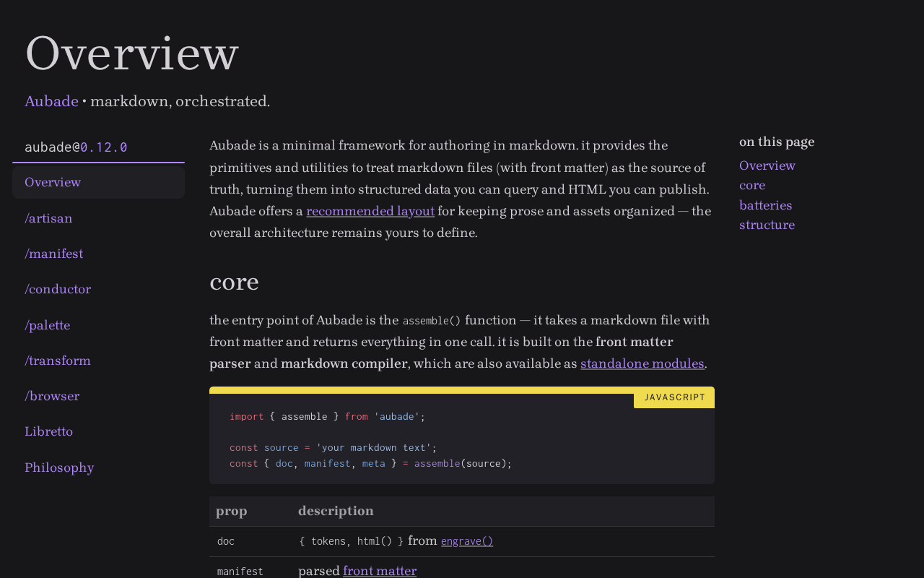Navigate to the /conductor page

point(58,289)
